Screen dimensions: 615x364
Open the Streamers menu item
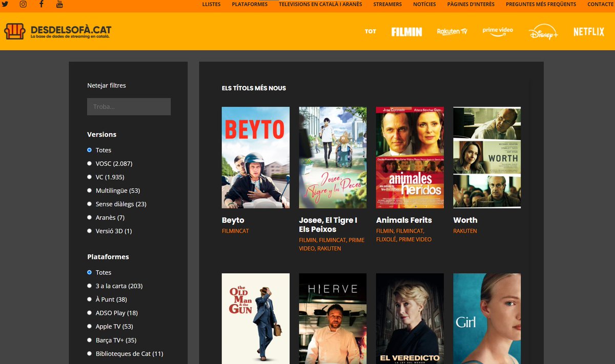click(387, 4)
